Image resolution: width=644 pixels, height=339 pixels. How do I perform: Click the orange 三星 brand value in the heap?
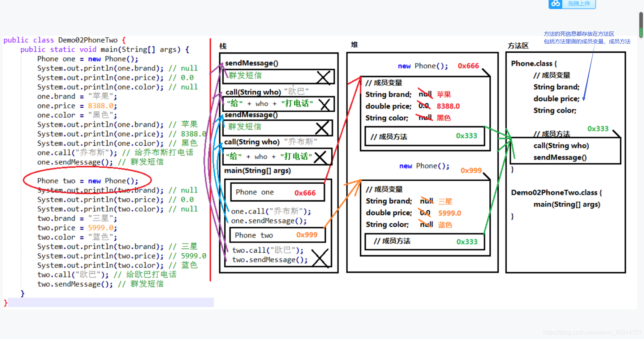[445, 201]
